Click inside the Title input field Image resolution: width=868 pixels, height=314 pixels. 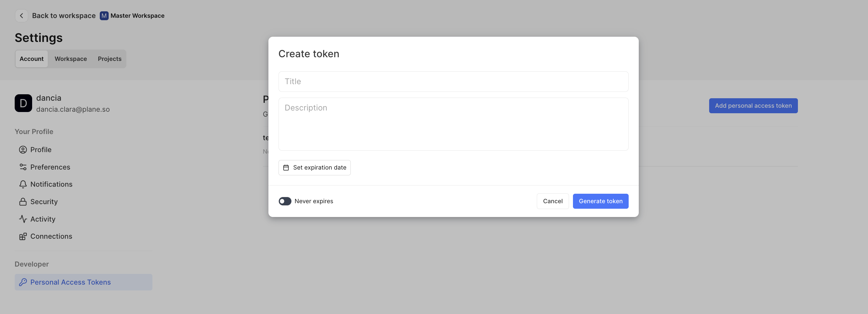453,81
